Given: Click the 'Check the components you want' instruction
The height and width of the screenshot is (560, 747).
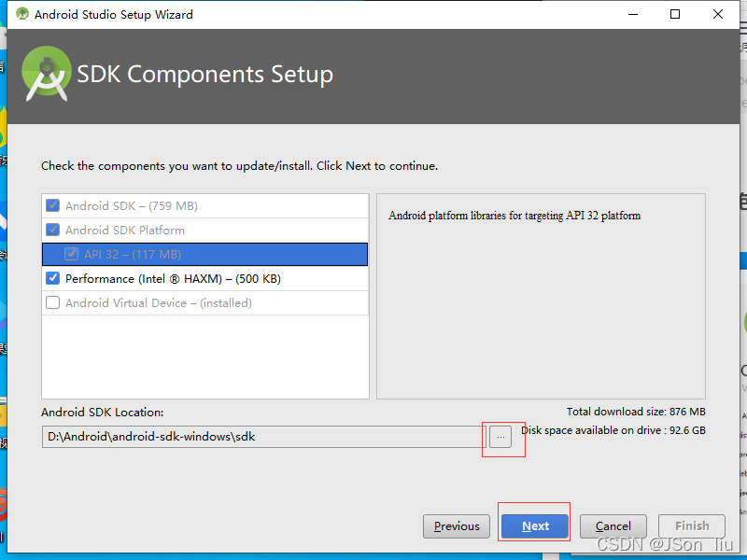Looking at the screenshot, I should coord(239,166).
